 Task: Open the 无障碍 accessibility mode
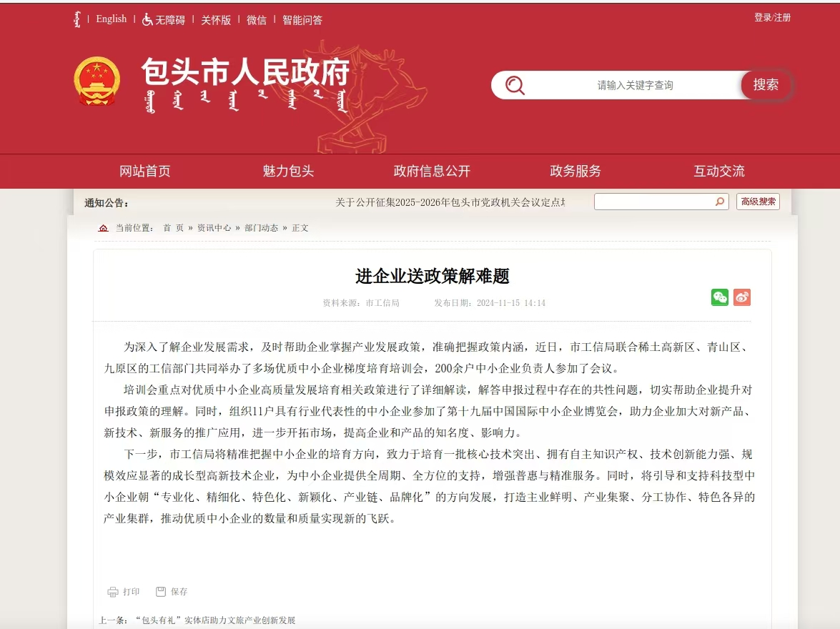[164, 20]
